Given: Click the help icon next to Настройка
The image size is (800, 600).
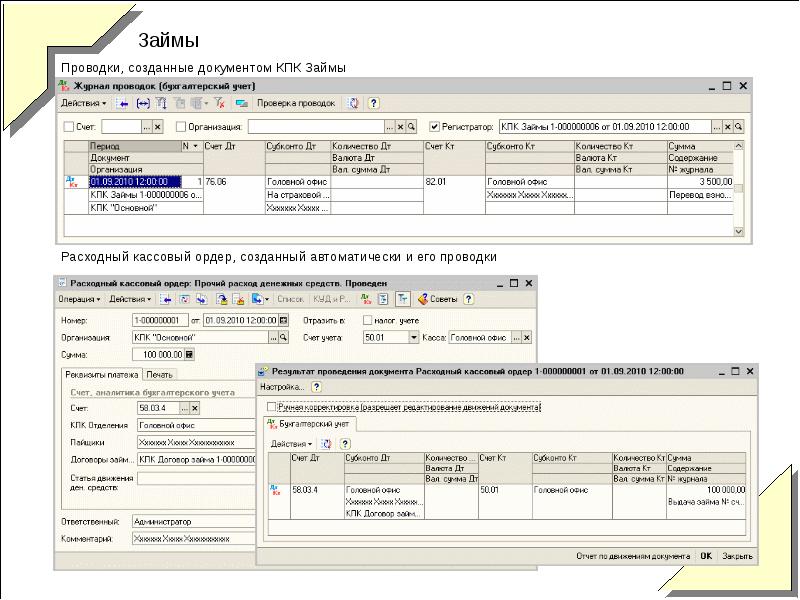Looking at the screenshot, I should [x=317, y=386].
